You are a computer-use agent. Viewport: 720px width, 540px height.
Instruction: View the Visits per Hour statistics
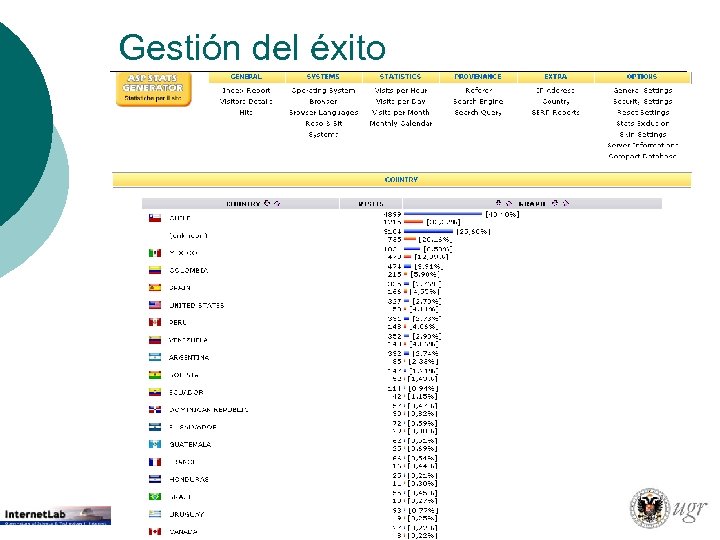[x=401, y=90]
